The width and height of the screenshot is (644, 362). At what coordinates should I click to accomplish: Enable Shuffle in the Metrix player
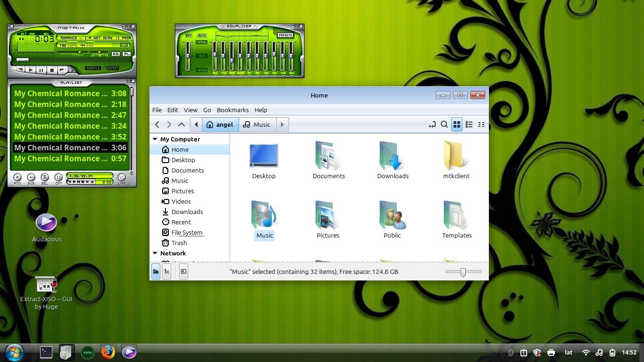[x=93, y=68]
